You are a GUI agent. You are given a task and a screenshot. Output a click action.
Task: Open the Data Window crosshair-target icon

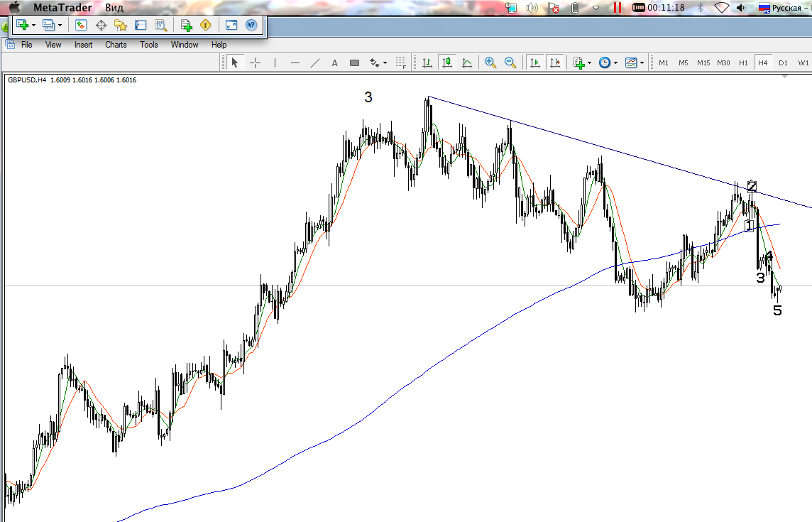pos(101,25)
